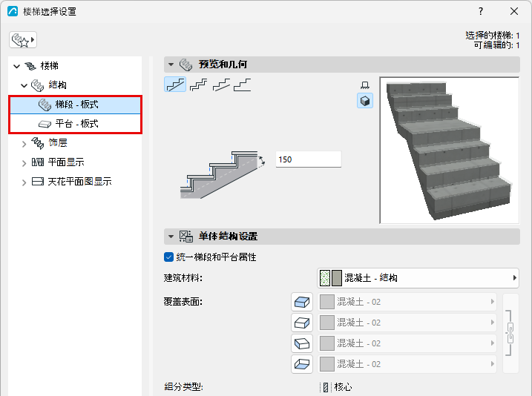Collapse the 单体结构设置 panel
532x396 pixels.
(x=171, y=237)
